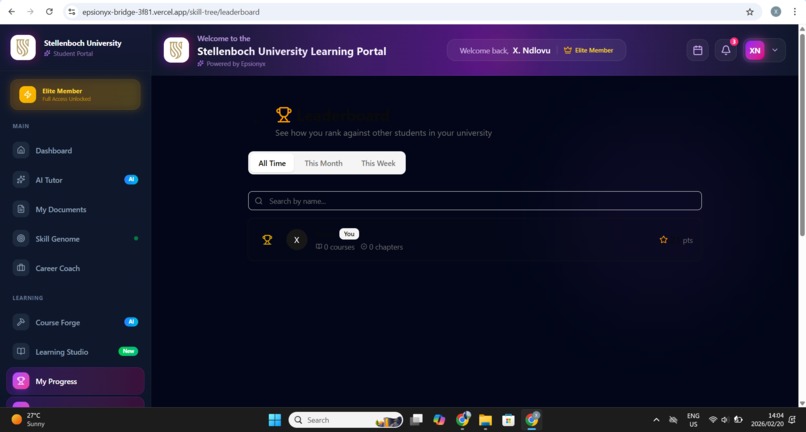Open the calendar icon in header
806x432 pixels.
click(698, 50)
